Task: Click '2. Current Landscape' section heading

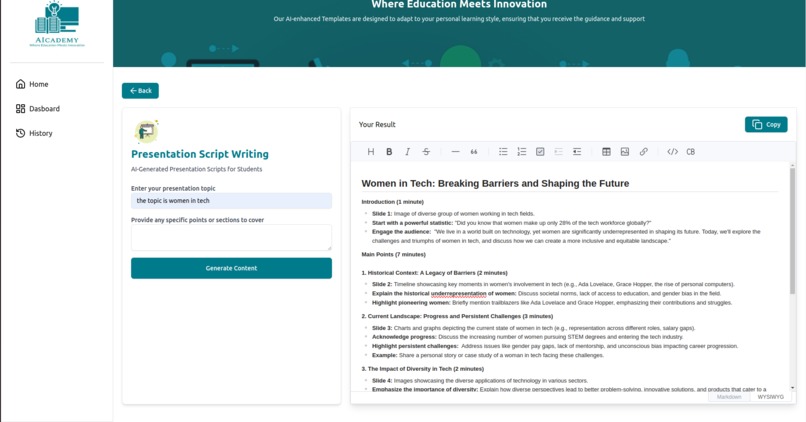Action: (457, 316)
